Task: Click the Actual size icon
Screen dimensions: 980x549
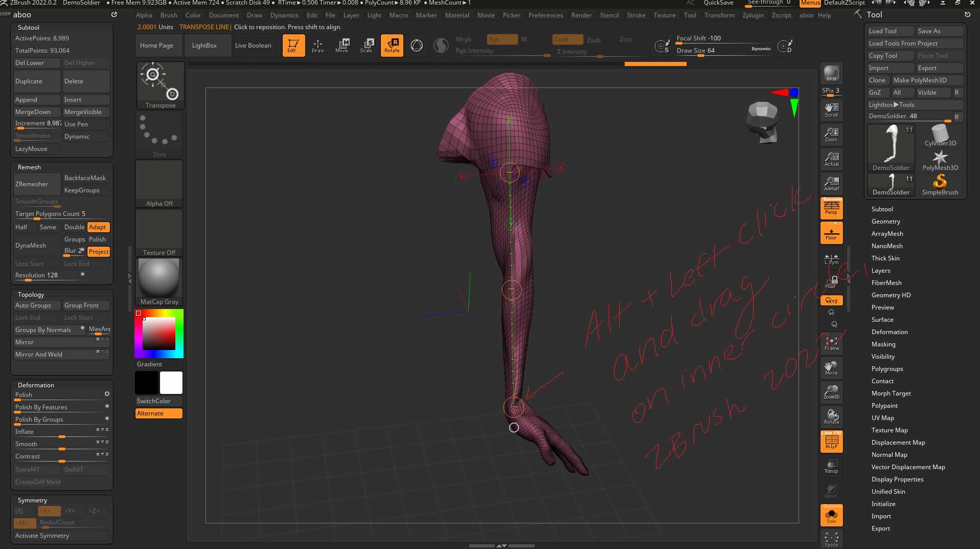Action: pyautogui.click(x=831, y=159)
